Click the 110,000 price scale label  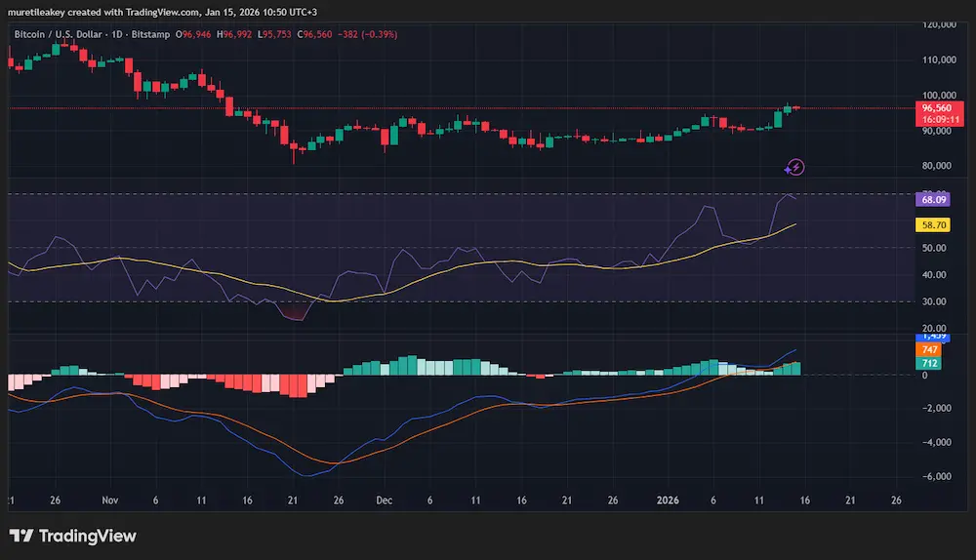[x=941, y=60]
